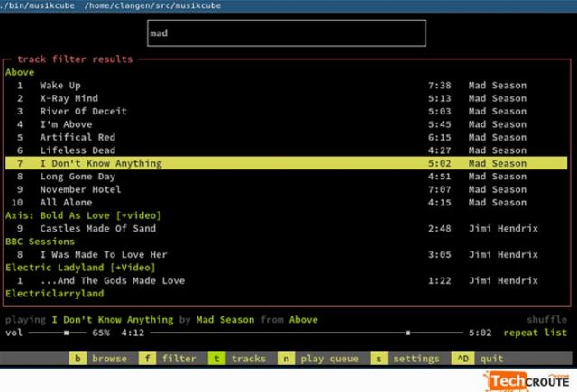Viewport: 577px width, 392px height.
Task: Select track "All Alone"
Action: pyautogui.click(x=287, y=203)
